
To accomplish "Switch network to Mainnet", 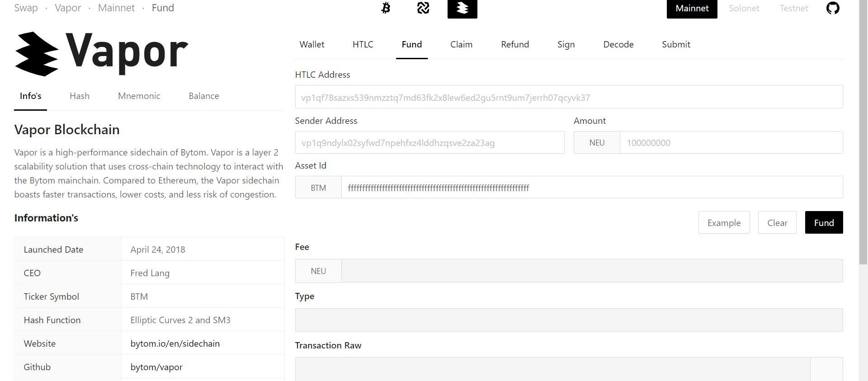I will pyautogui.click(x=692, y=9).
